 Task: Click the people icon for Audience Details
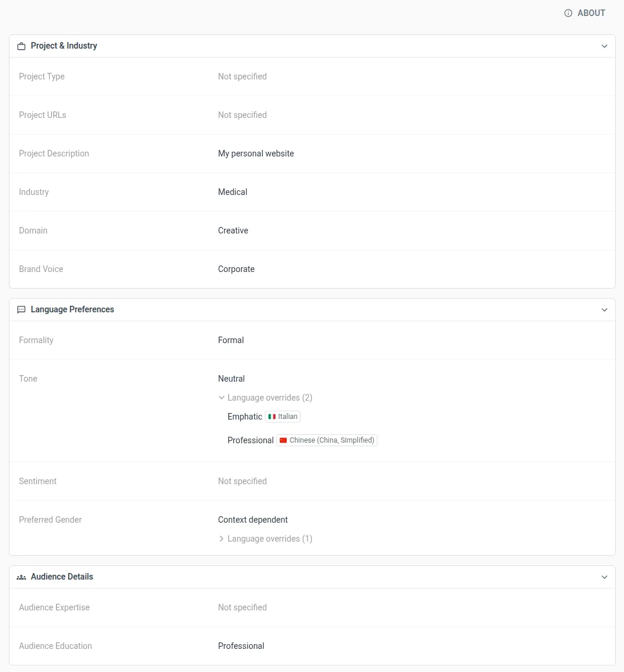[x=21, y=577]
